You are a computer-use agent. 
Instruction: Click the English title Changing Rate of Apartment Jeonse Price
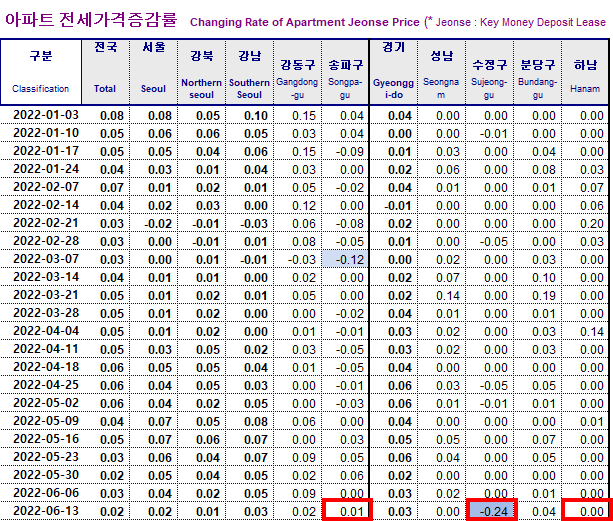(305, 22)
